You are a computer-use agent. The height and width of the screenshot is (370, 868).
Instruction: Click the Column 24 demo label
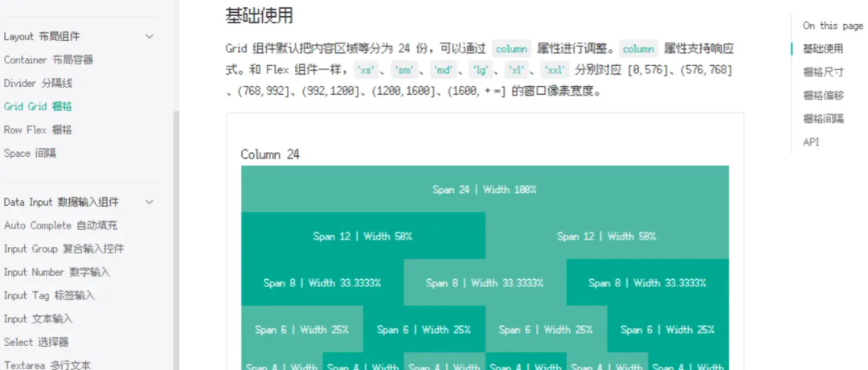270,154
